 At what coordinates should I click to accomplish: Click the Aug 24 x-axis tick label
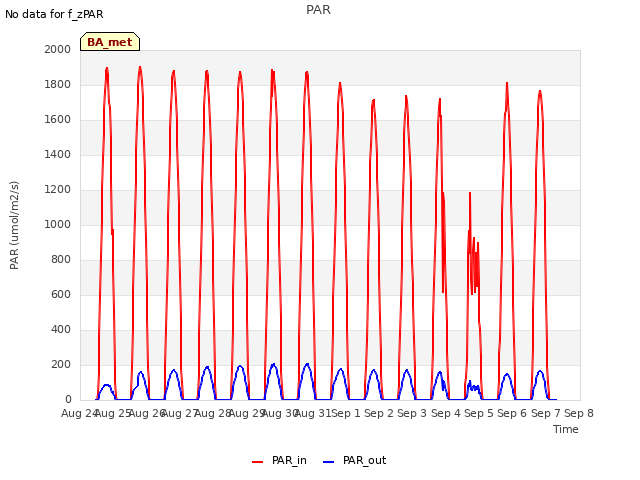click(x=79, y=413)
